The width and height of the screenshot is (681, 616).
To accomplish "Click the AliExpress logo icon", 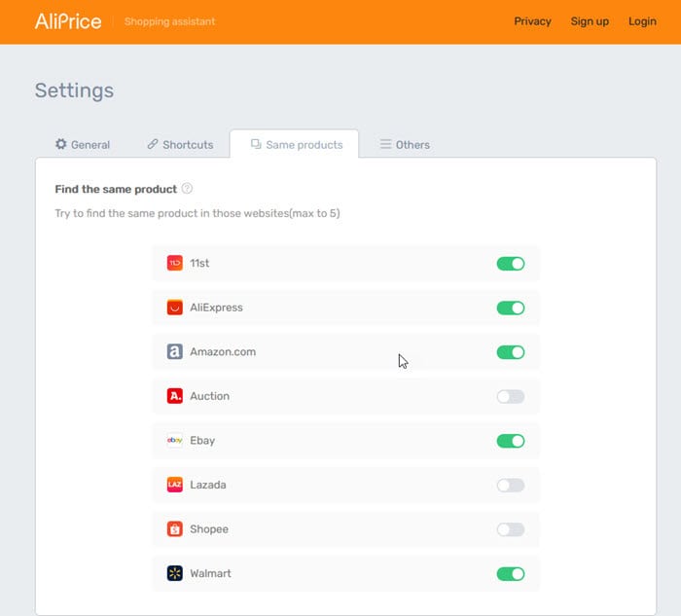I will pos(174,308).
